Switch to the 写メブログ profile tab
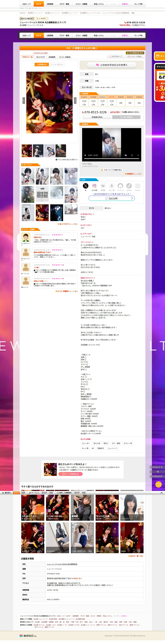The image size is (165, 644). (x=40, y=57)
